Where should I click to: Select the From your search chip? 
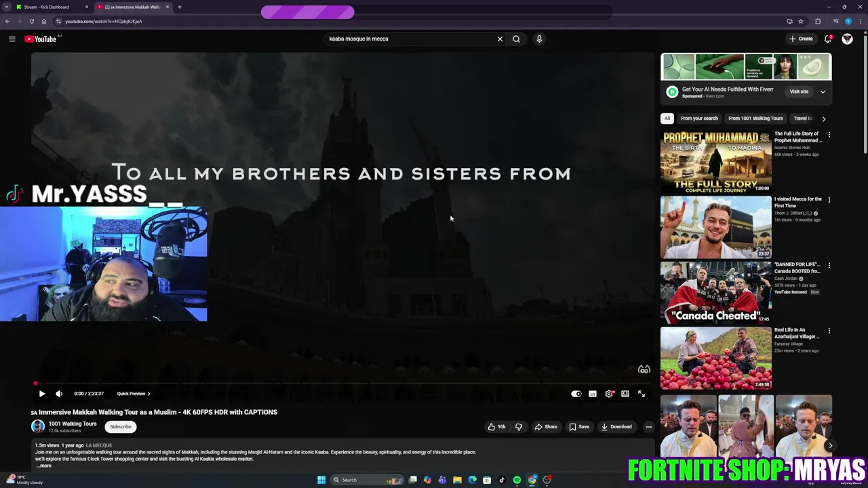699,119
